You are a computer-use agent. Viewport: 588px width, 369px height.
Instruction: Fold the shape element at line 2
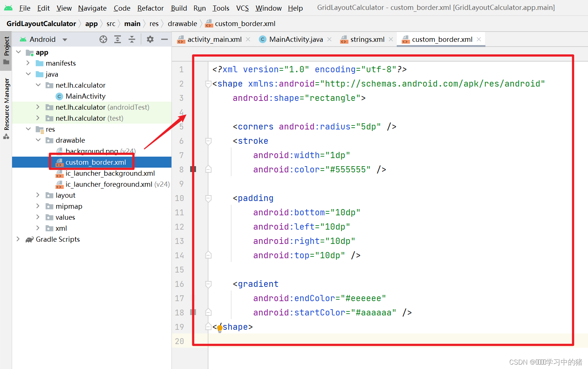click(x=208, y=84)
